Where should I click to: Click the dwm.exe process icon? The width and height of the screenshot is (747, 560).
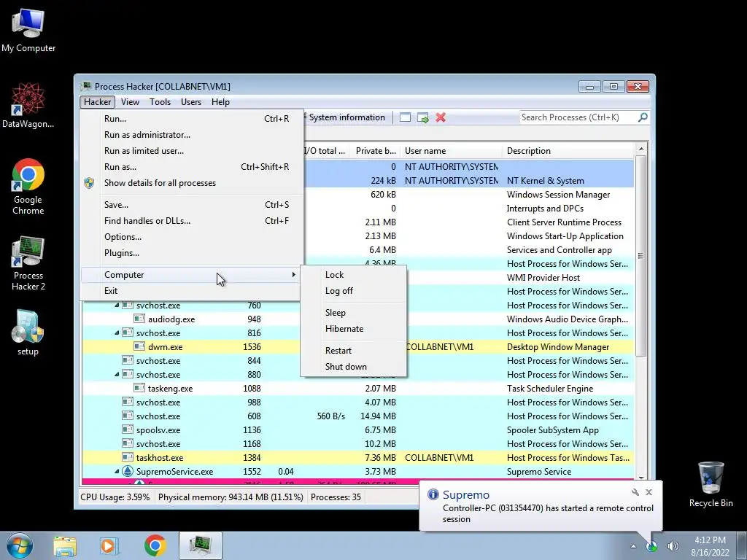[x=139, y=346]
